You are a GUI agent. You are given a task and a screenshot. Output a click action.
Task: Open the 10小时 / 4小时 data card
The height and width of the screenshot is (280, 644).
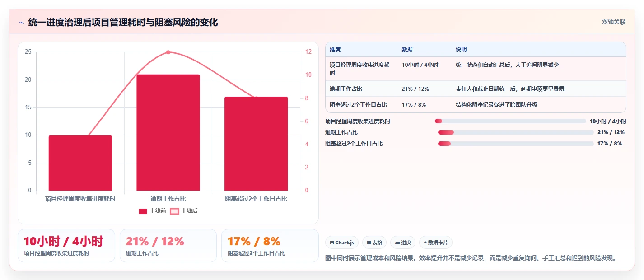pos(66,246)
